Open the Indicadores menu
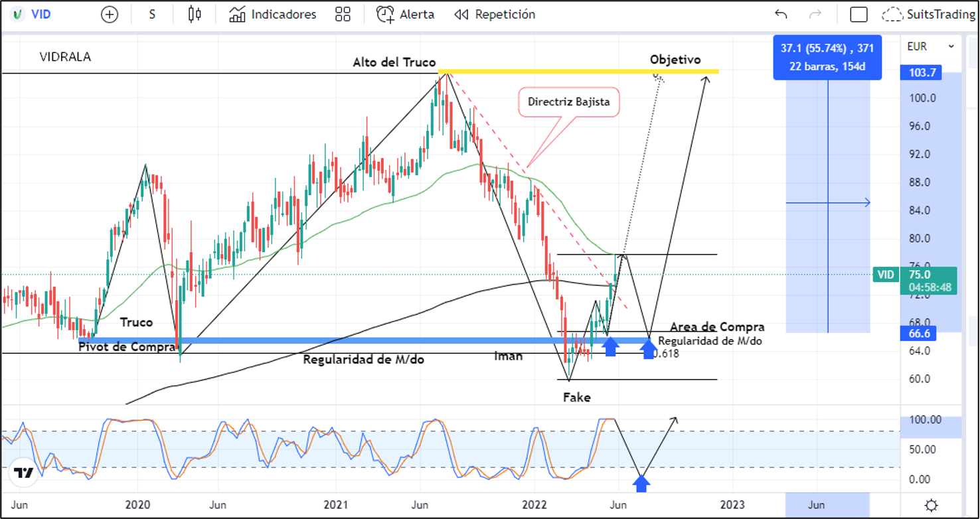Screen dimensions: 980x519 click(273, 14)
